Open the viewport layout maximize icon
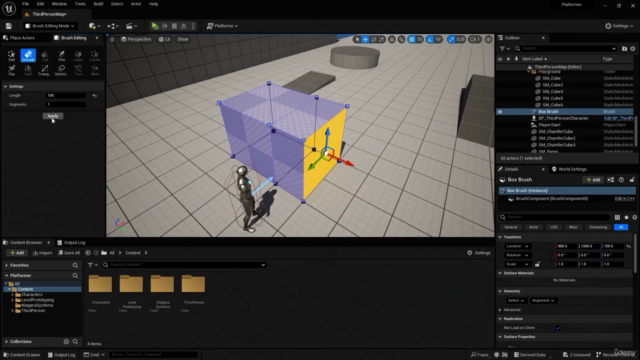The image size is (640, 360). pos(489,39)
